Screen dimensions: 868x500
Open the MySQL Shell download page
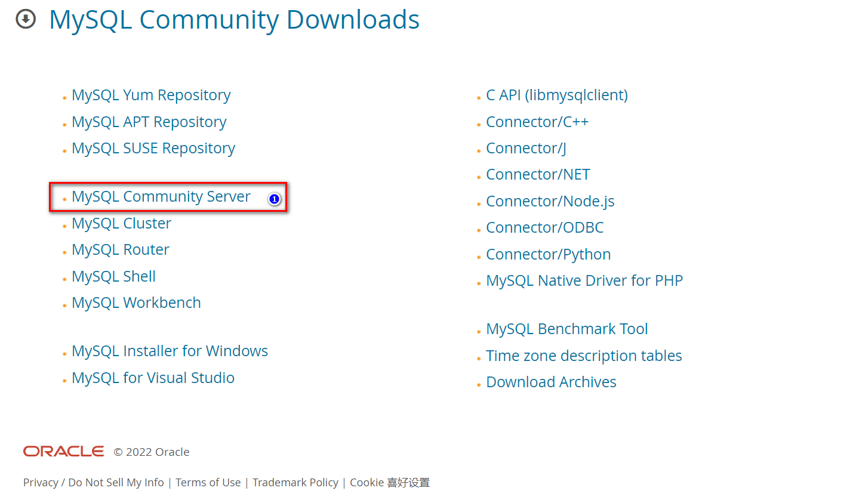coord(113,276)
